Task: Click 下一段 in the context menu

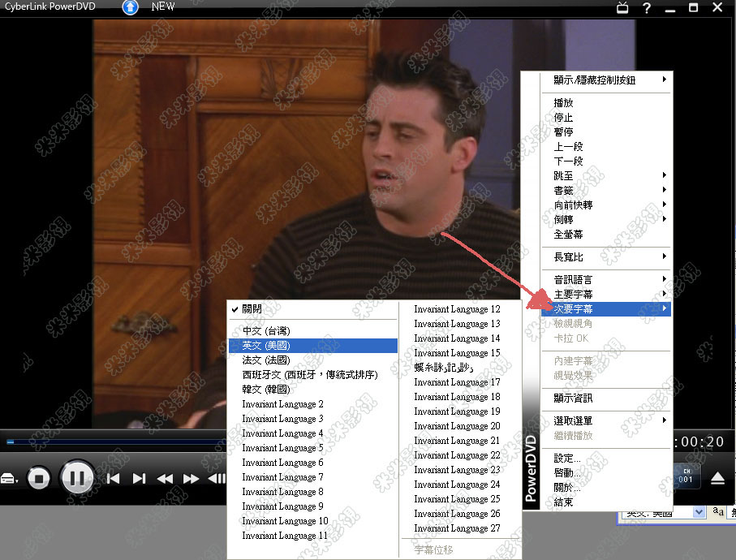Action: 606,161
